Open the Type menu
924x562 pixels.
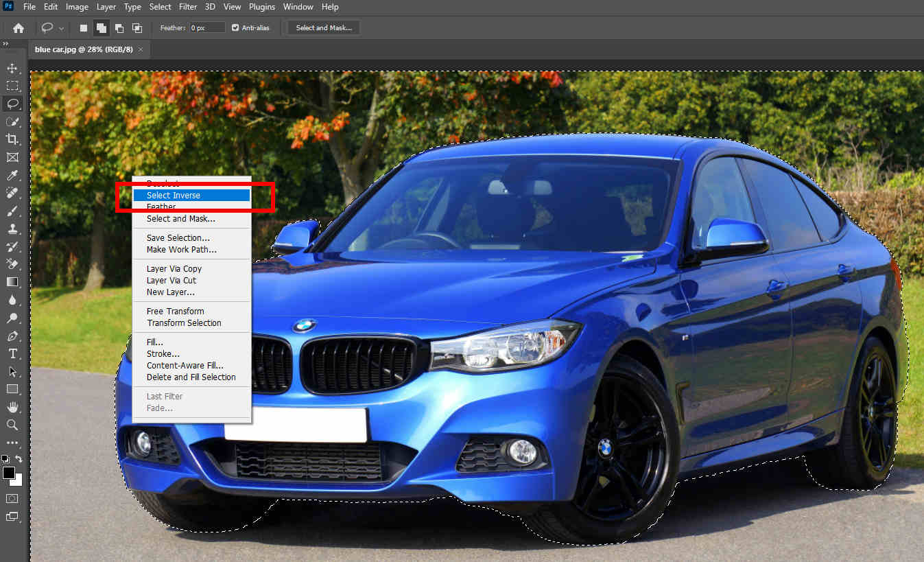click(x=132, y=7)
